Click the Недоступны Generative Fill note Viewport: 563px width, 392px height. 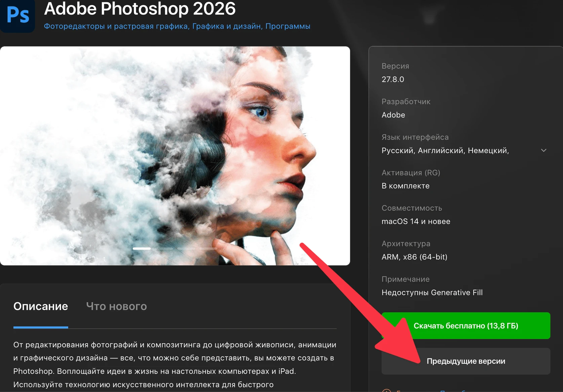point(432,292)
